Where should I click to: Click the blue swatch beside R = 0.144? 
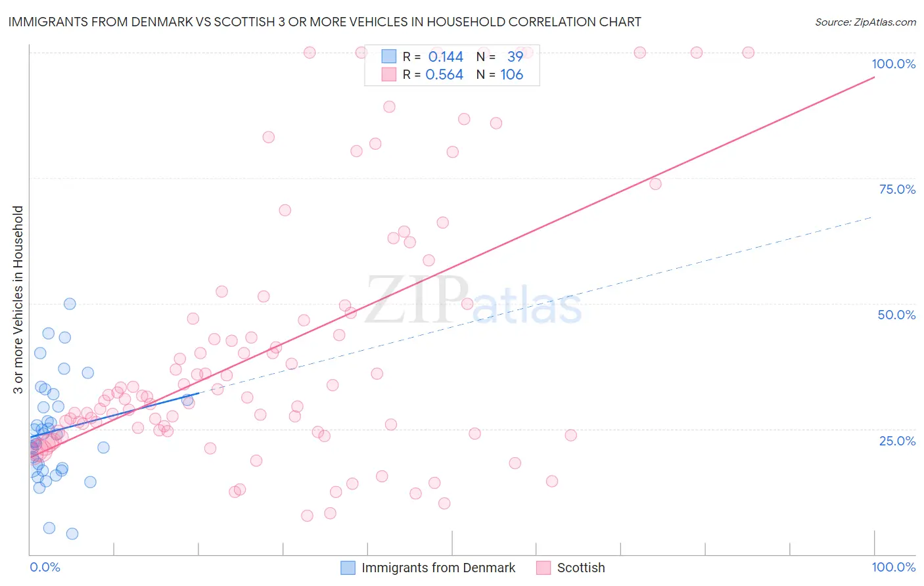point(389,56)
